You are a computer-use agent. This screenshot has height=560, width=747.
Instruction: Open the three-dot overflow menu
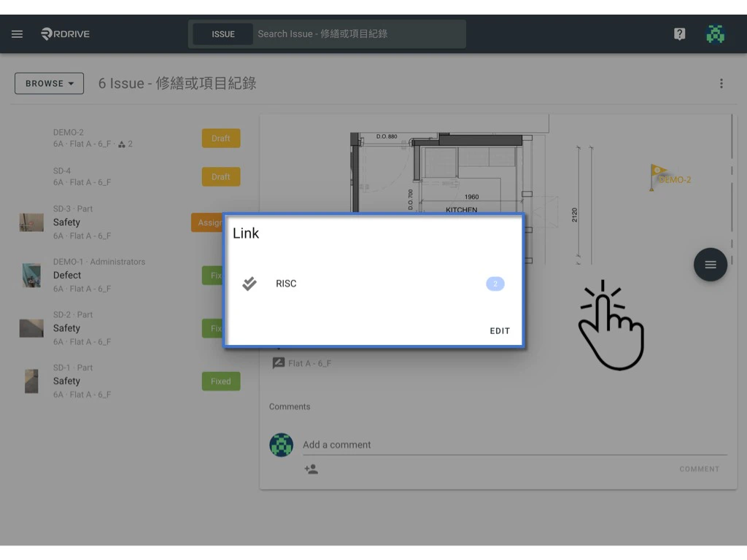tap(721, 83)
